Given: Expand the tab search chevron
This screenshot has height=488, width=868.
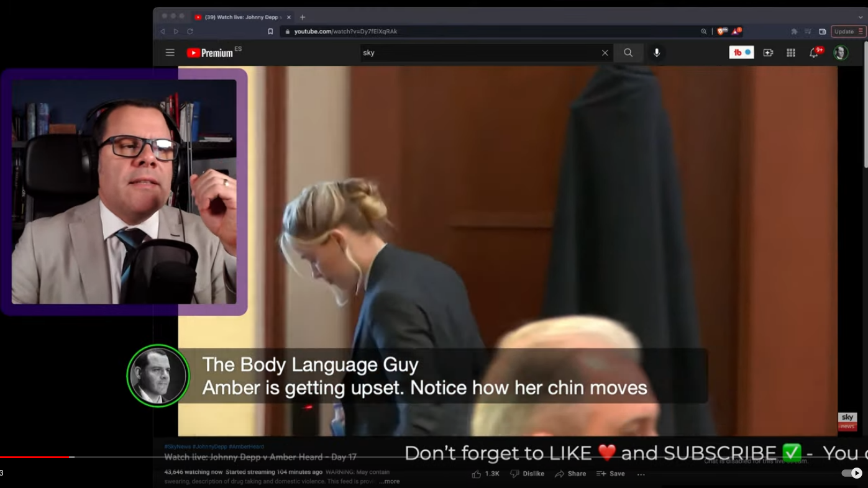Looking at the screenshot, I should click(x=861, y=18).
